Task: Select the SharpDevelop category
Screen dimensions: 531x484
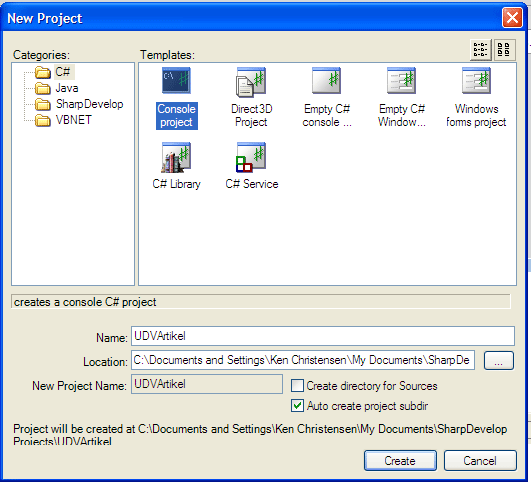Action: (x=79, y=104)
